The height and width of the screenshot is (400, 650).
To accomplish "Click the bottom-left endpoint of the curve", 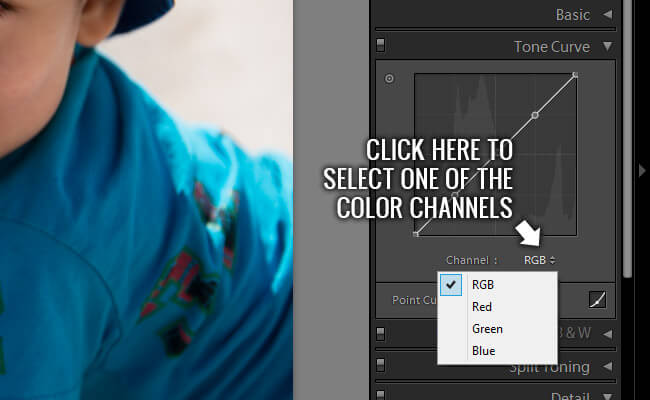I will [x=416, y=234].
